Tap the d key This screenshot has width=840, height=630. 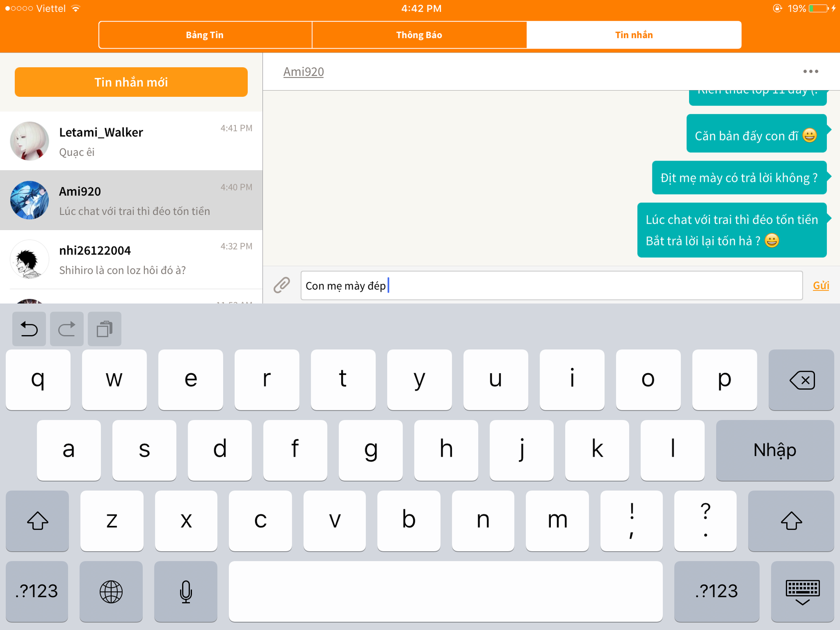[220, 450]
